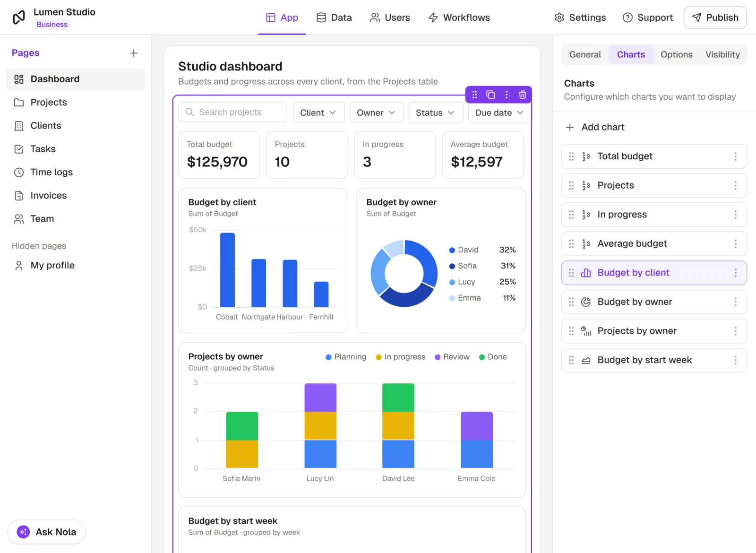Screen dimensions: 756x553
Task: Open My profile hidden page
Action: [x=76, y=266]
